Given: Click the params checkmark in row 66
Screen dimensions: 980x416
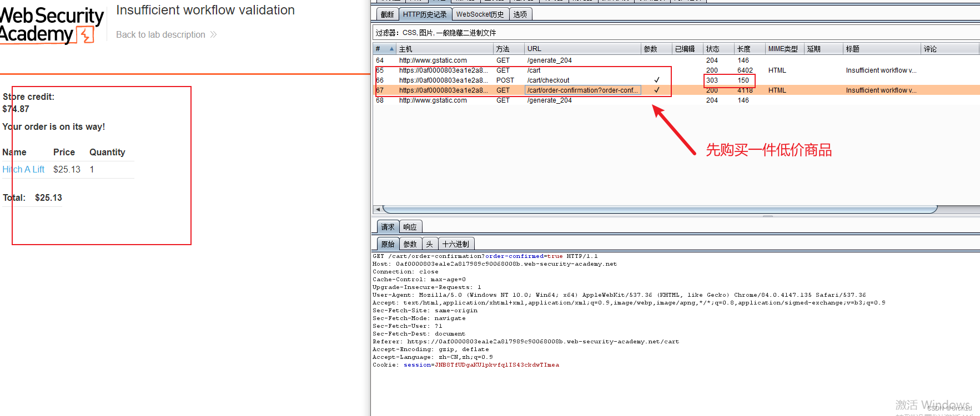Looking at the screenshot, I should click(x=657, y=80).
